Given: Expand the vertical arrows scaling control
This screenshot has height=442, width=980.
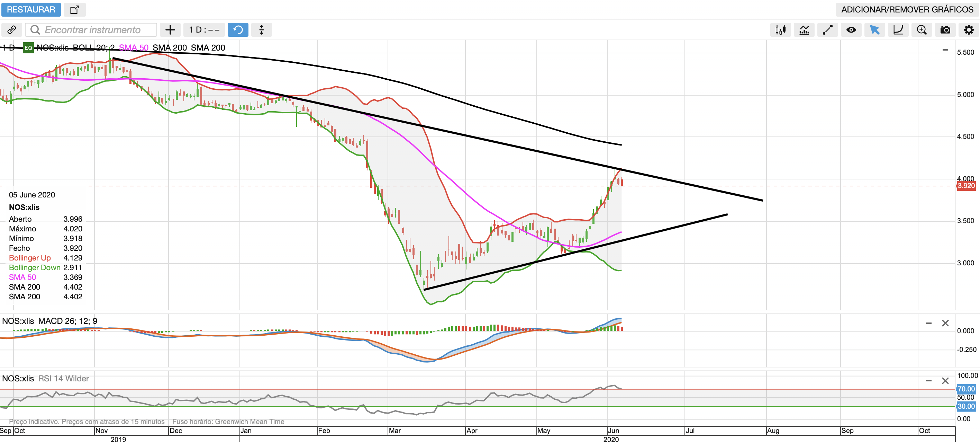Looking at the screenshot, I should coord(261,30).
